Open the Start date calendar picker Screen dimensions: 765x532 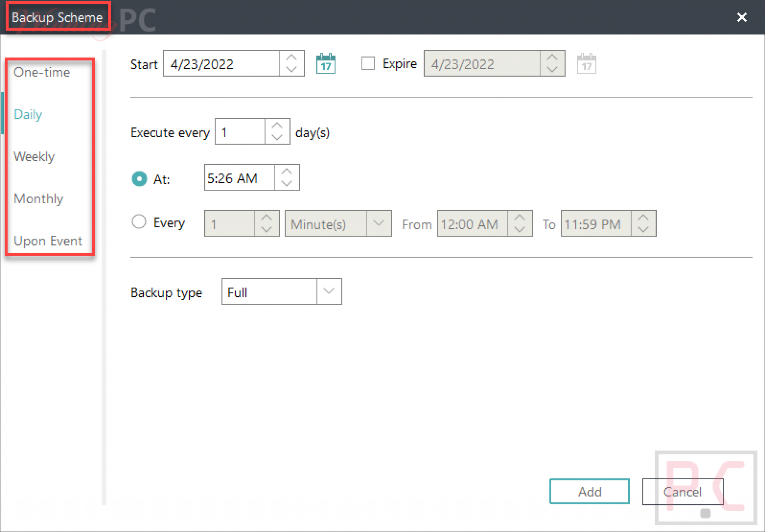pos(326,64)
